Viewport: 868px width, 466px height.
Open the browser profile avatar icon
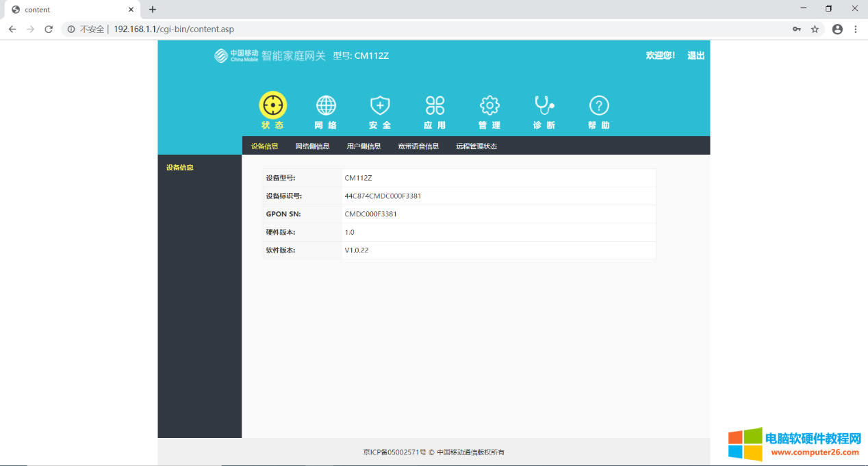click(837, 29)
